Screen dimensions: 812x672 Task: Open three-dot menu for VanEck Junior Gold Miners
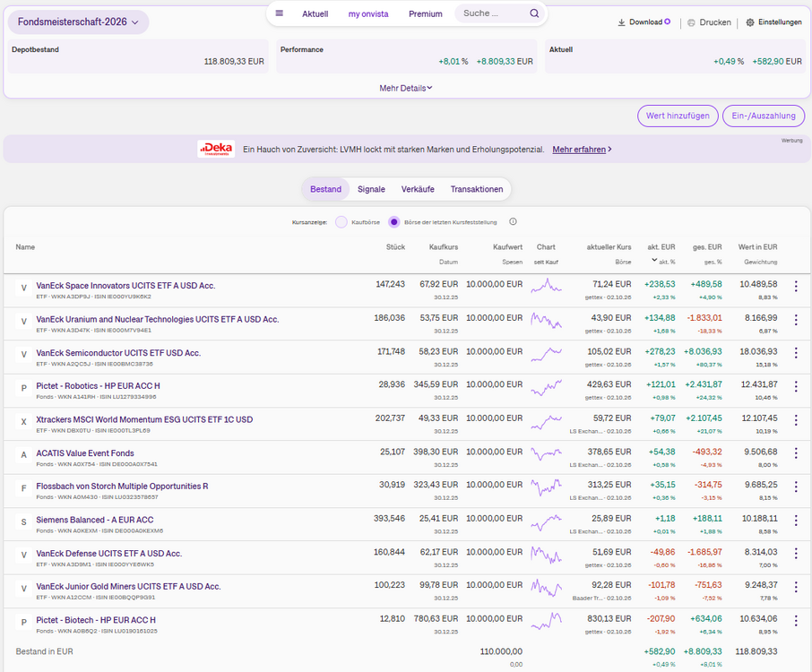tap(796, 587)
